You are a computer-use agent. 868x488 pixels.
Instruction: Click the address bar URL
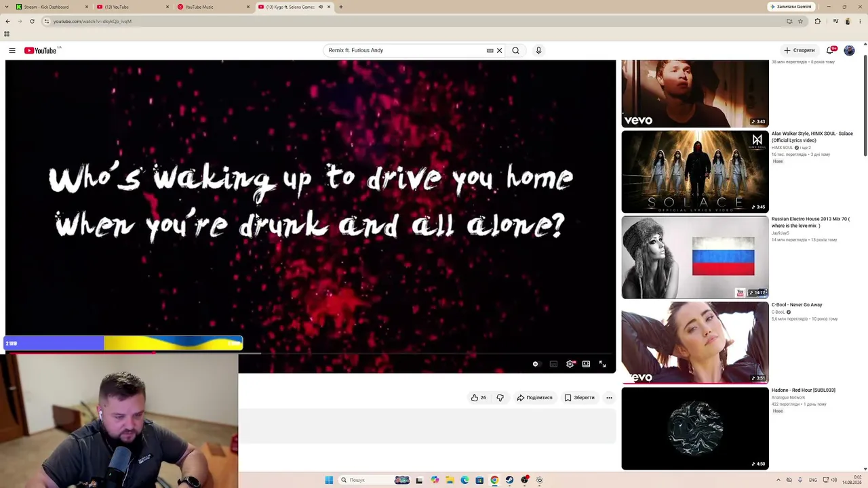93,21
